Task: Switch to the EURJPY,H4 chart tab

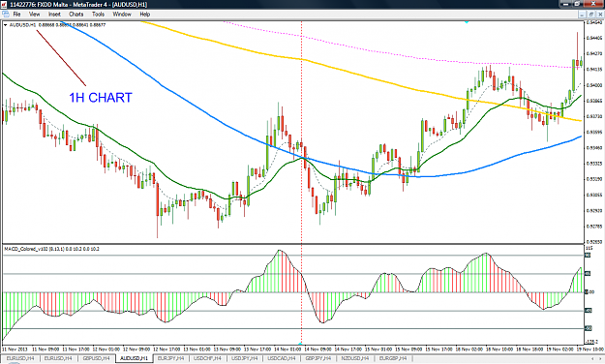Action: click(x=170, y=358)
